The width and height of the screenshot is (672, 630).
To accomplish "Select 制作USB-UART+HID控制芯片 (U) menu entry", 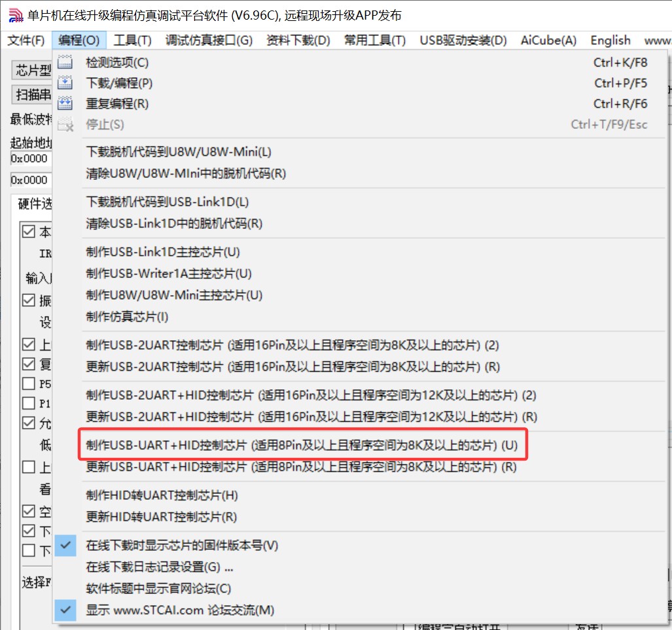I will (x=302, y=446).
